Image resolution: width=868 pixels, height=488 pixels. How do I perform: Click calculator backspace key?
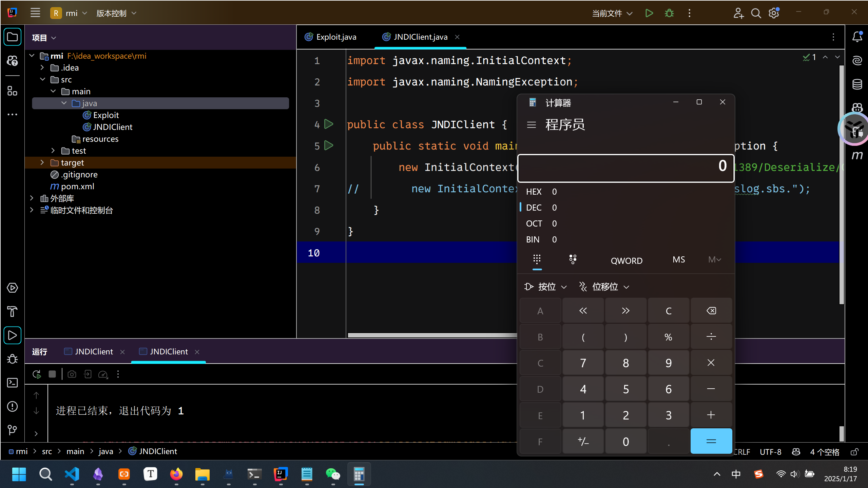(x=711, y=311)
